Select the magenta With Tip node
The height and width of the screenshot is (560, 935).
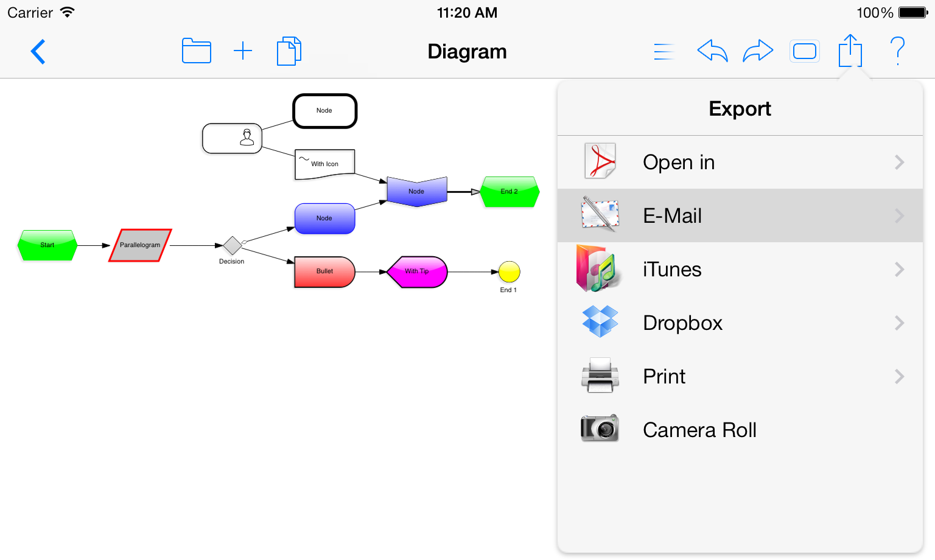click(417, 271)
